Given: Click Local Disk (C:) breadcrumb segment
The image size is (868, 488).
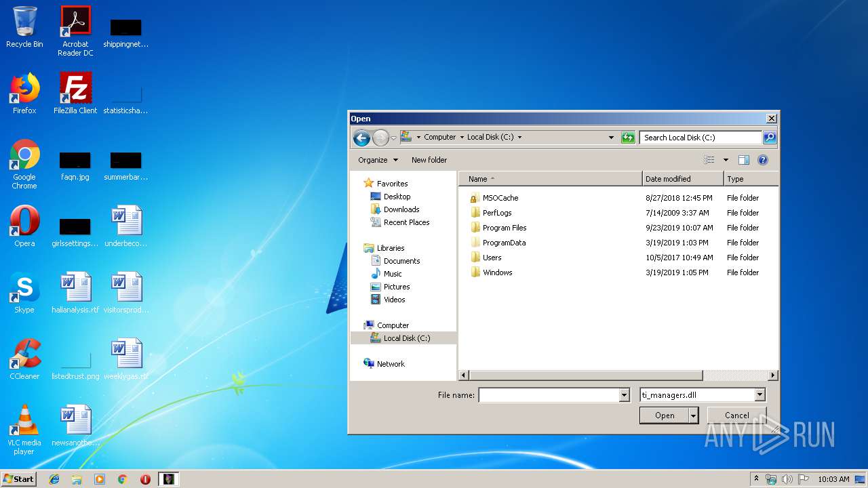Looking at the screenshot, I should (490, 137).
